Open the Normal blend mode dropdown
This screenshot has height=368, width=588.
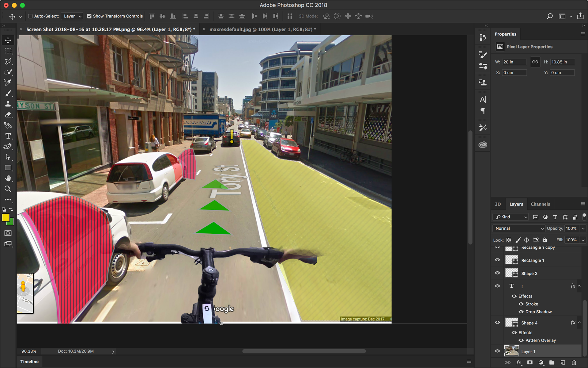click(518, 228)
